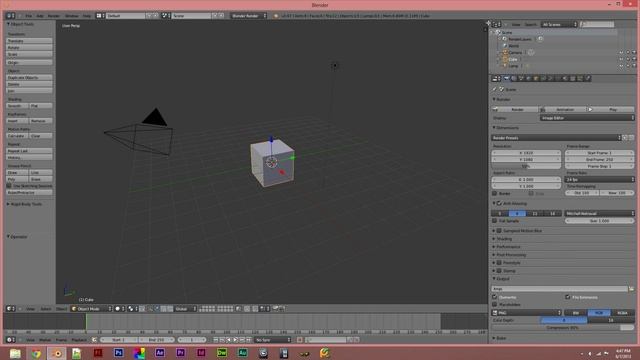The height and width of the screenshot is (360, 640).
Task: Toggle the Anti-Aliasing checkbox
Action: click(499, 203)
